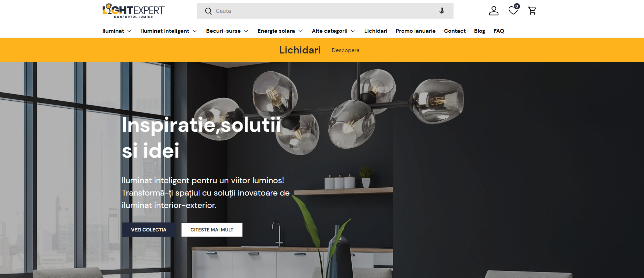Open the Promo Ianuarie menu item
The image size is (644, 278).
[415, 31]
